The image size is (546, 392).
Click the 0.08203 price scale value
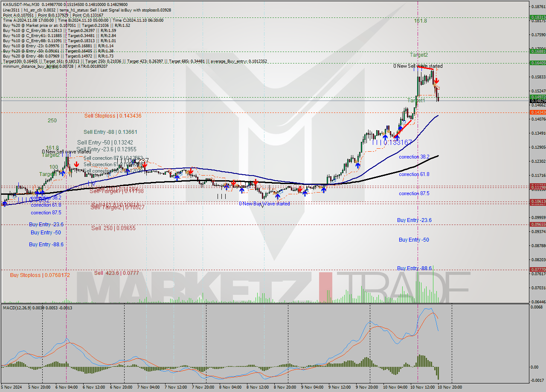coord(538,259)
